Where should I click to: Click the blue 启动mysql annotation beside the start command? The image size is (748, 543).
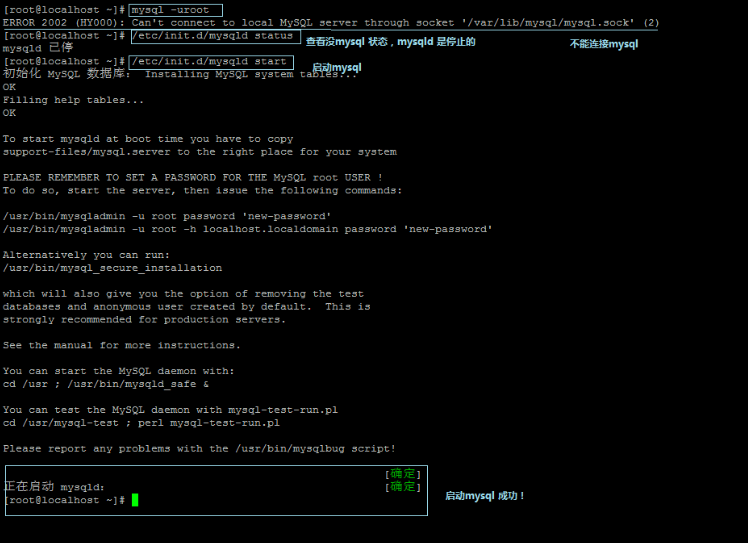[337, 68]
